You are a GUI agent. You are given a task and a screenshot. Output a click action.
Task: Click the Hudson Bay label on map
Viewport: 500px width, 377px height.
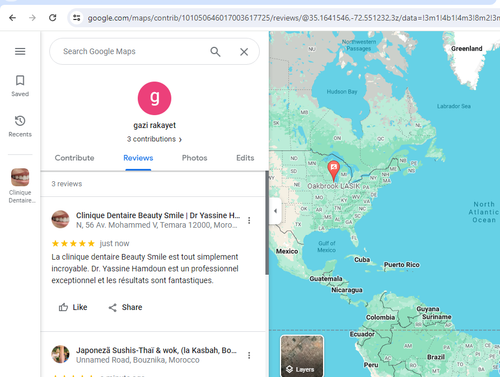(342, 92)
